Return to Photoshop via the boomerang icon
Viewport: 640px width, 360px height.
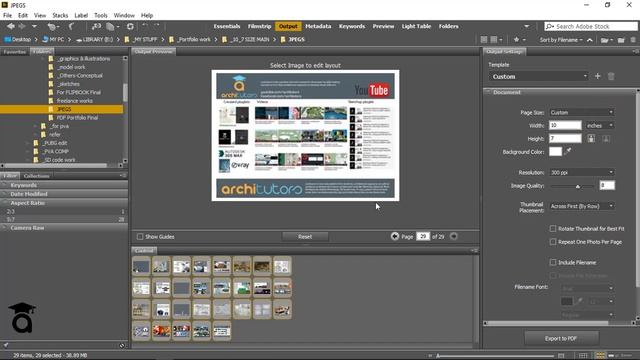click(71, 26)
